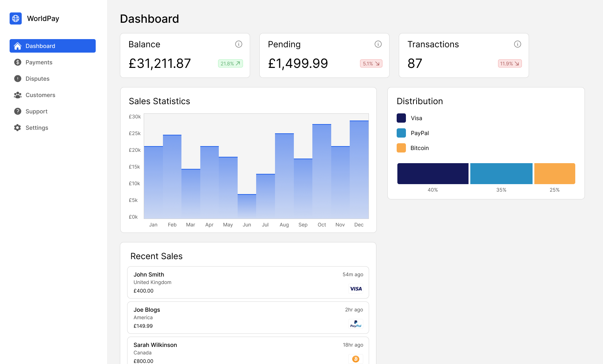Open the Customers menu label
The width and height of the screenshot is (603, 364).
(x=40, y=95)
